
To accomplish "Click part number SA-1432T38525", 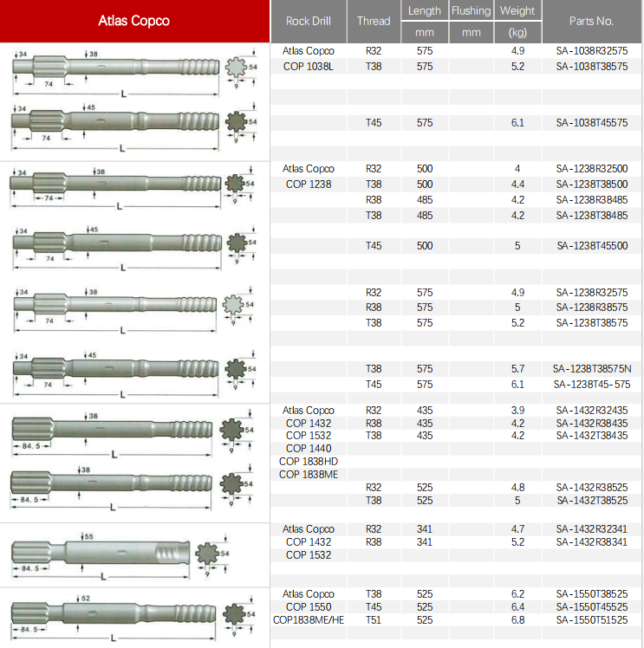I will [592, 501].
